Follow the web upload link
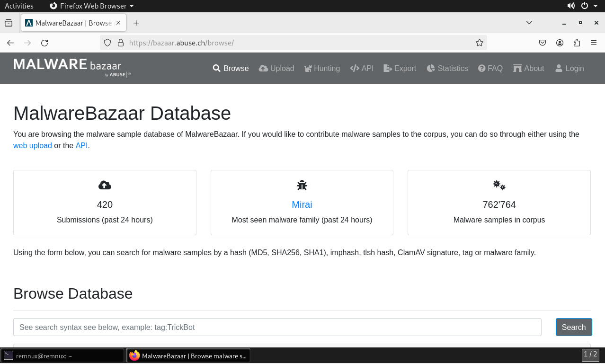Screen dimensions: 605x364 pyautogui.click(x=32, y=145)
